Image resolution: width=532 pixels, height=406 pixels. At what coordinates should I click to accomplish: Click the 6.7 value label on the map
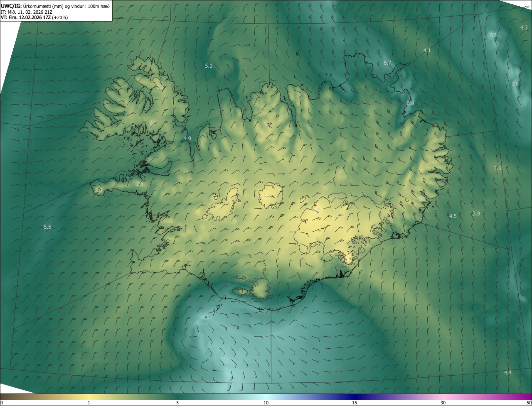point(387,63)
